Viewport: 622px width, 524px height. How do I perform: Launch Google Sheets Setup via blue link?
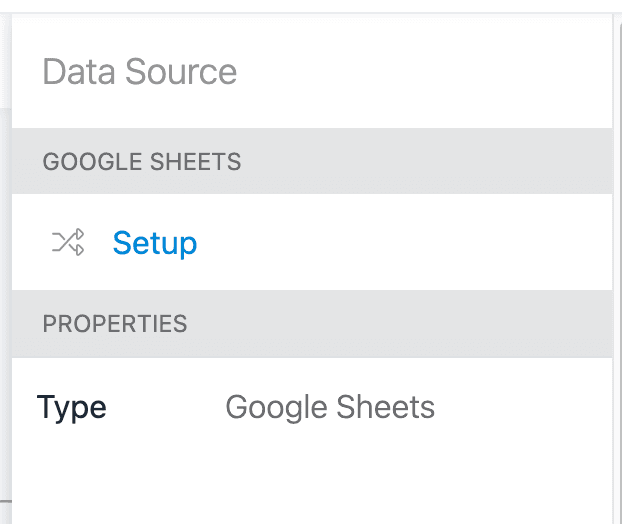coord(155,243)
